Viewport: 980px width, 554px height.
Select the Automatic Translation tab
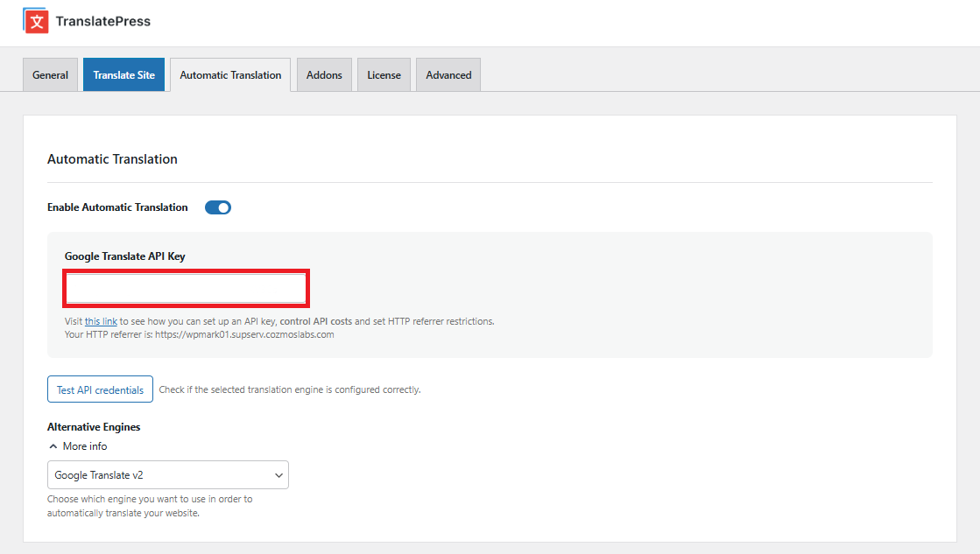click(x=229, y=74)
